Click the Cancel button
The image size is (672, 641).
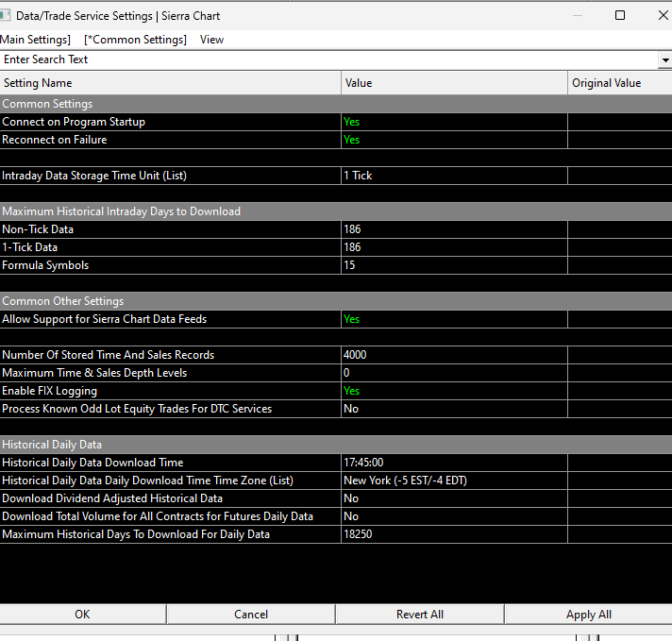[251, 615]
